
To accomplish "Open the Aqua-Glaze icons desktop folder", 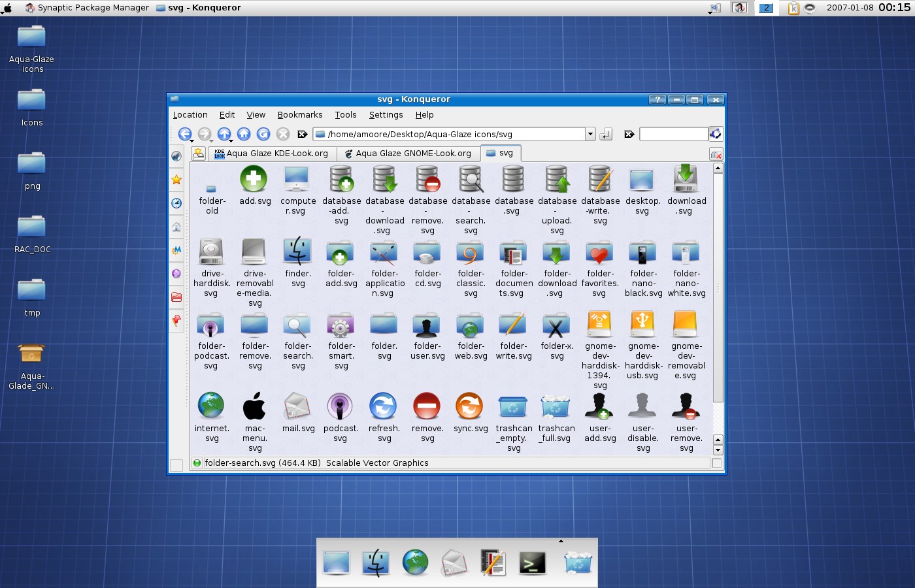I will 31,49.
